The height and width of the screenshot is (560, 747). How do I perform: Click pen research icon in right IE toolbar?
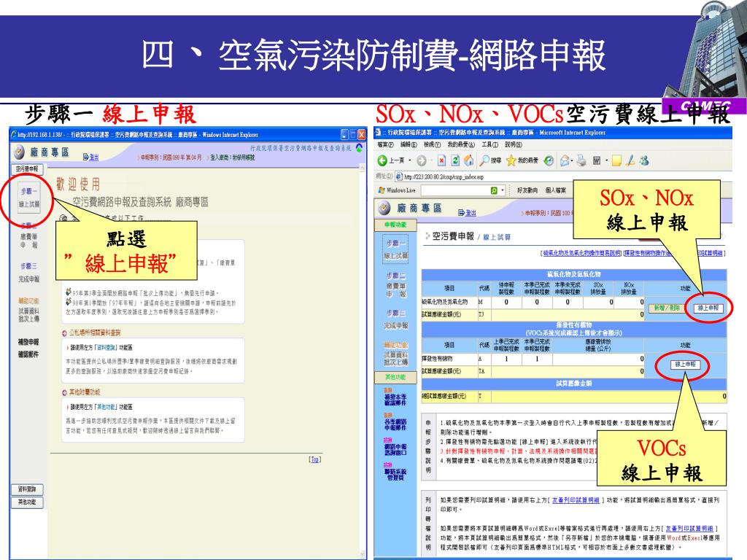coord(631,161)
